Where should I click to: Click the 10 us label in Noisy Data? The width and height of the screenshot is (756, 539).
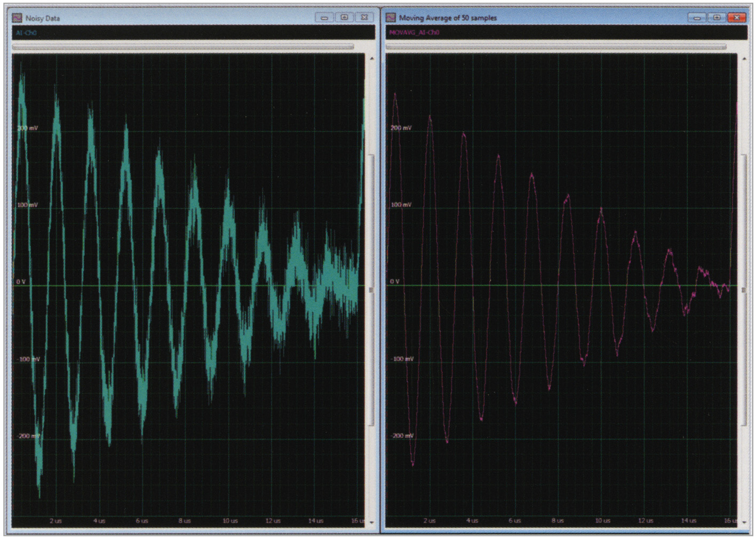[230, 520]
